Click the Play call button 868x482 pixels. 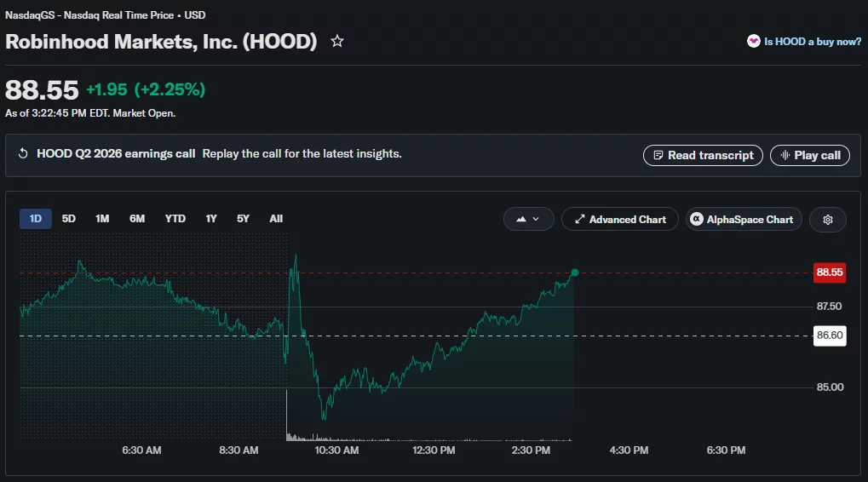tap(810, 156)
